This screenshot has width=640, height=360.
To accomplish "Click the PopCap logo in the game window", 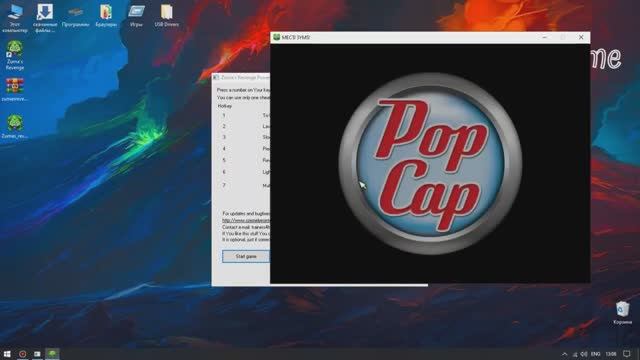I will click(430, 164).
